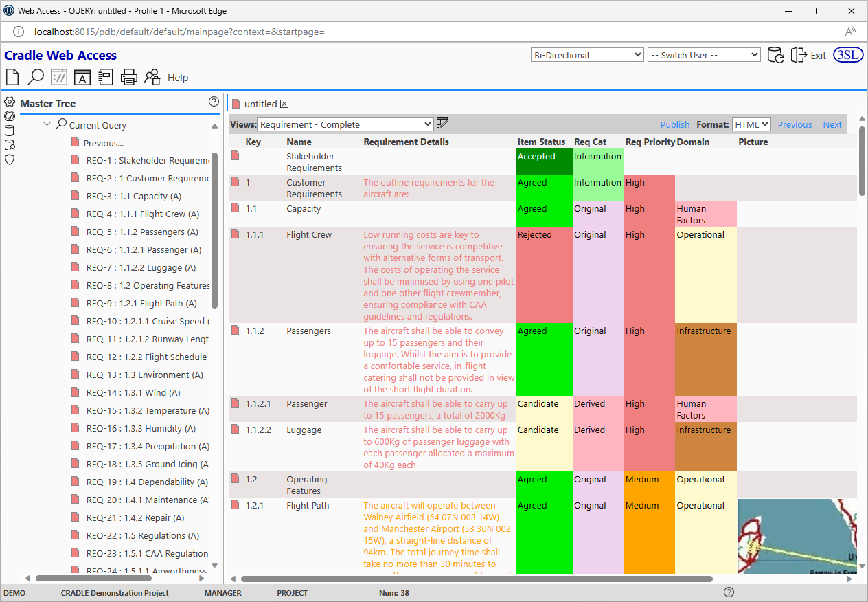Open the Views dropdown showing Requirement - Complete

tap(345, 124)
